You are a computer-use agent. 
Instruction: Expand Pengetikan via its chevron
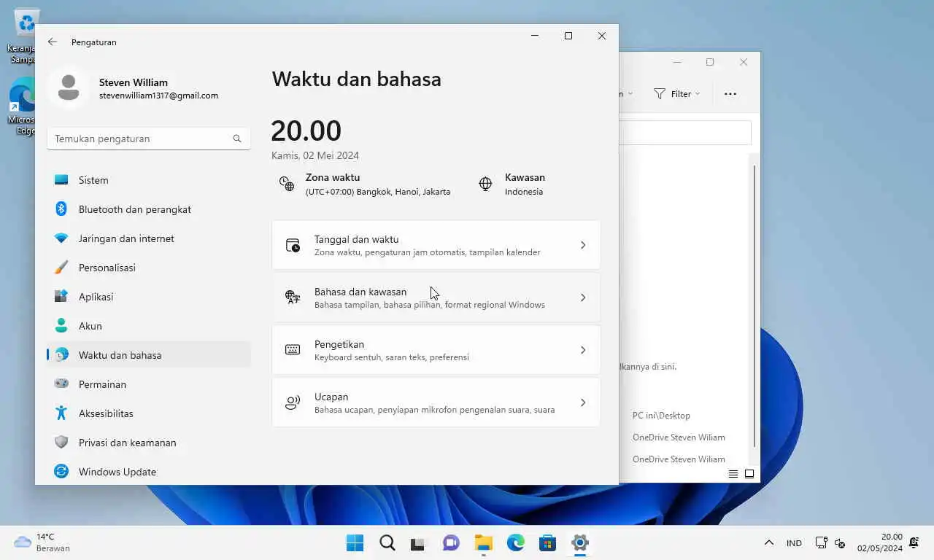[582, 350]
